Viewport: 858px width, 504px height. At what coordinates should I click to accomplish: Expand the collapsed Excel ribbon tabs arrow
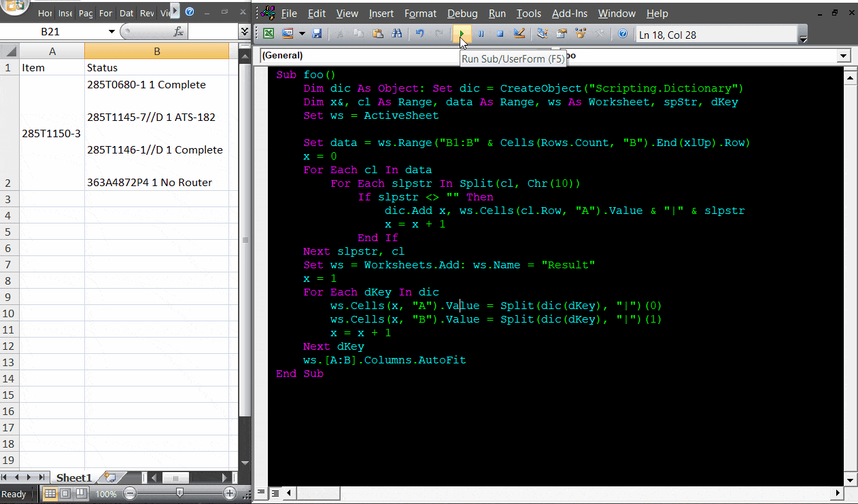(175, 12)
